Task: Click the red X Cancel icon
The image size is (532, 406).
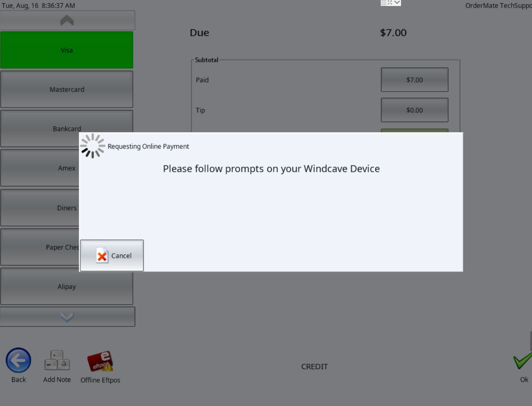Action: tap(102, 255)
